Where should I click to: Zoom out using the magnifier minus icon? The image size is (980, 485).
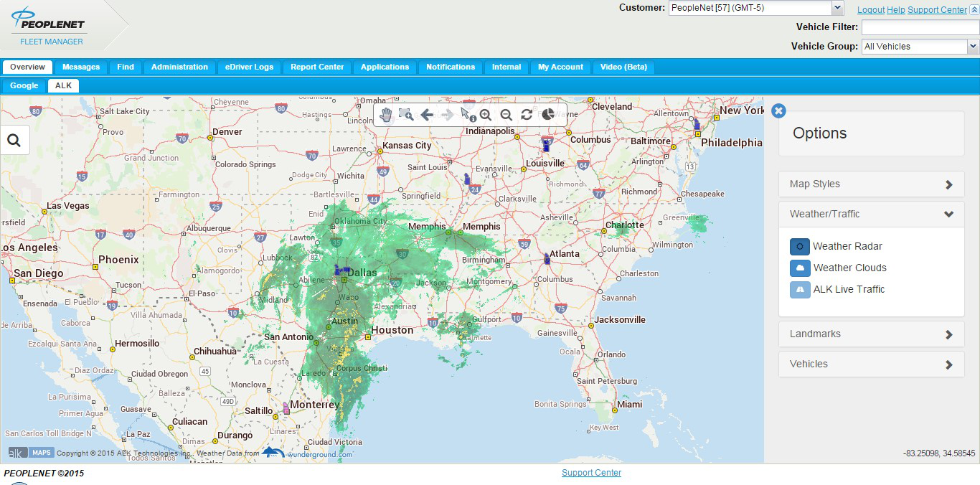click(x=507, y=114)
